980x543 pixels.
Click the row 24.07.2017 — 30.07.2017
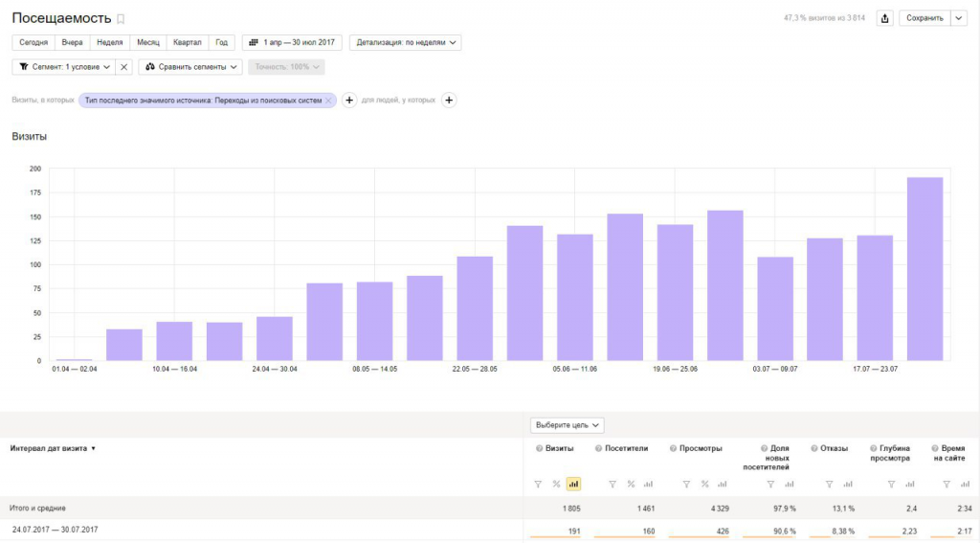click(490, 531)
